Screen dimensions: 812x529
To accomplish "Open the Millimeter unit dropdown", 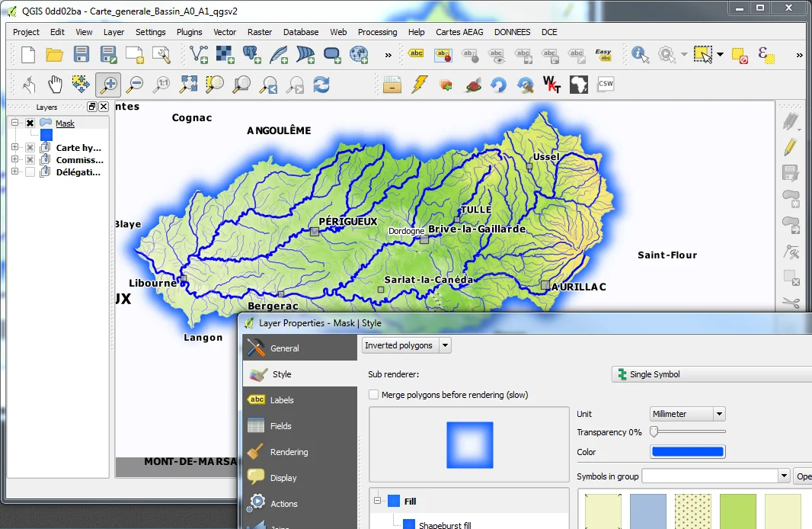I will pyautogui.click(x=687, y=414).
